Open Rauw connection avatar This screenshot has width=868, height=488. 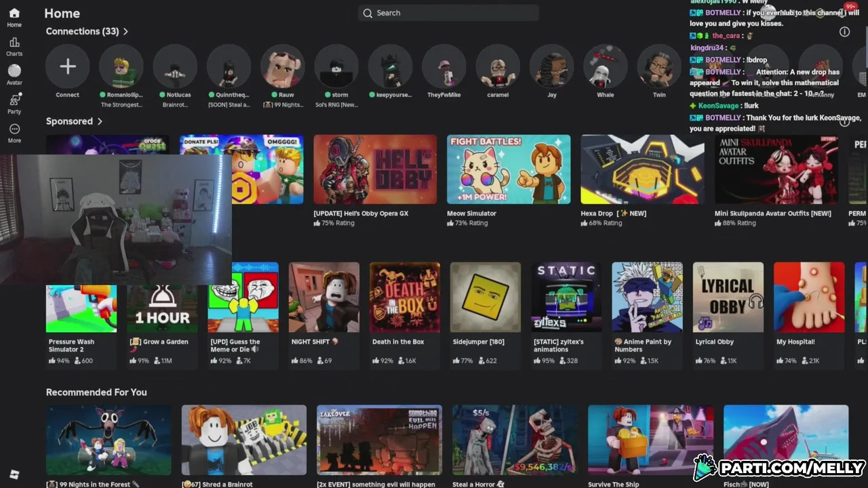coord(283,66)
